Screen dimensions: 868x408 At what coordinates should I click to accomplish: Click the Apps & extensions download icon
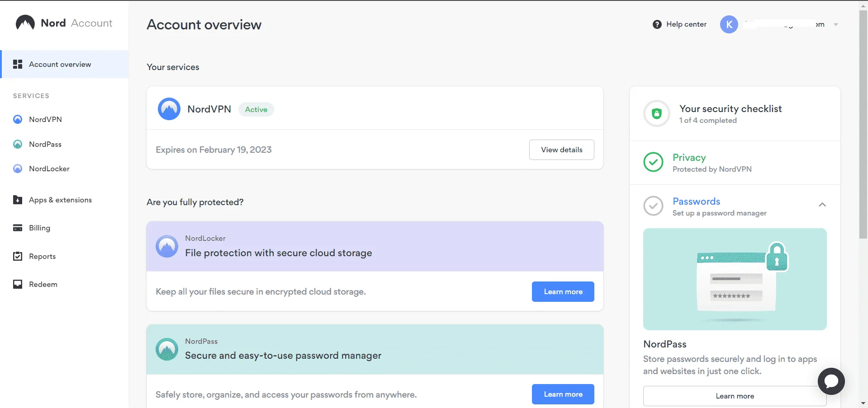(18, 200)
